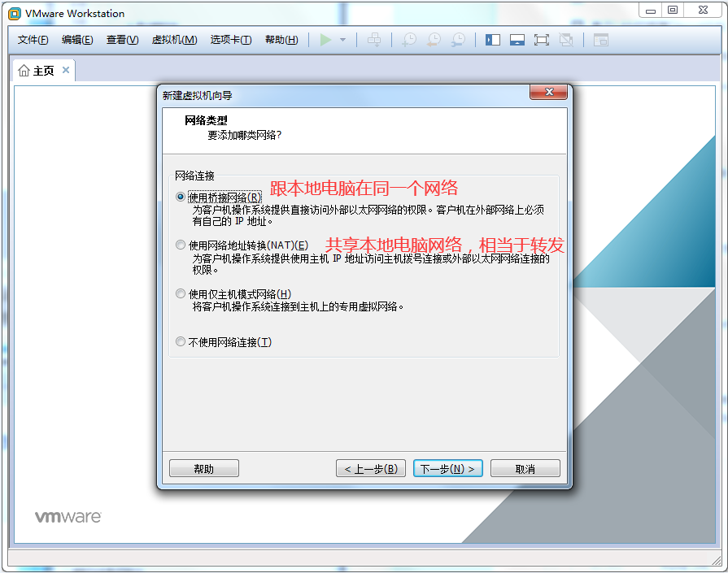Select no network connection (不使用网络连接) option
Viewport: 728px width, 573px height.
coord(181,342)
